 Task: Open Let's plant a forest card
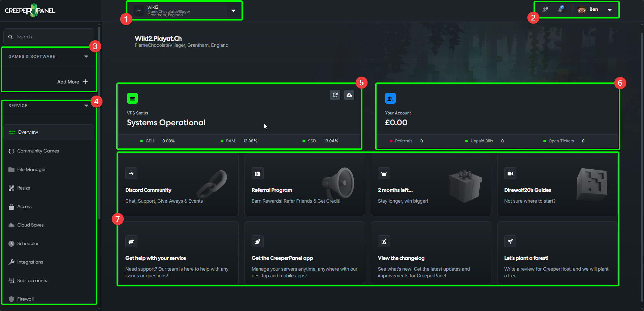(x=557, y=253)
